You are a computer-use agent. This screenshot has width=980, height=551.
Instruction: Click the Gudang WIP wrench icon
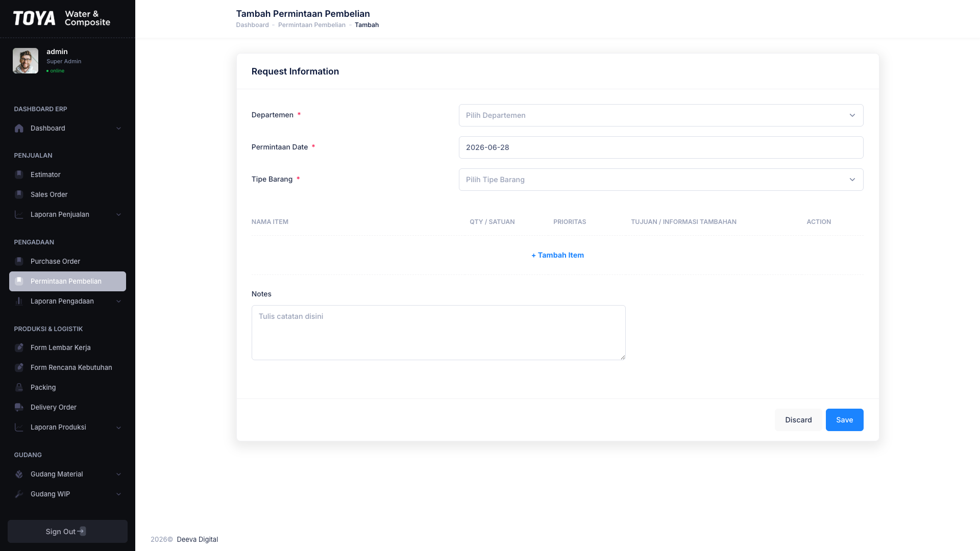19,494
